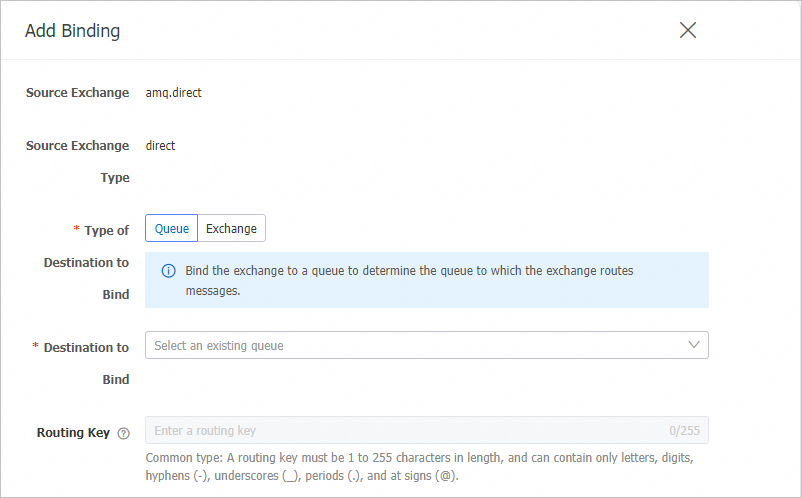Click the 0/255 character counter
This screenshot has width=802, height=498.
click(684, 431)
